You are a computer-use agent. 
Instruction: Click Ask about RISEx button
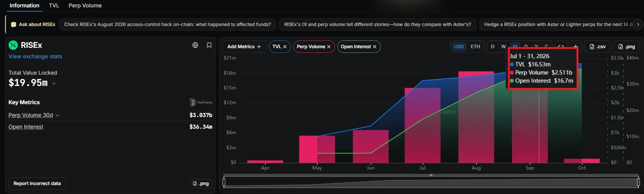click(x=33, y=24)
